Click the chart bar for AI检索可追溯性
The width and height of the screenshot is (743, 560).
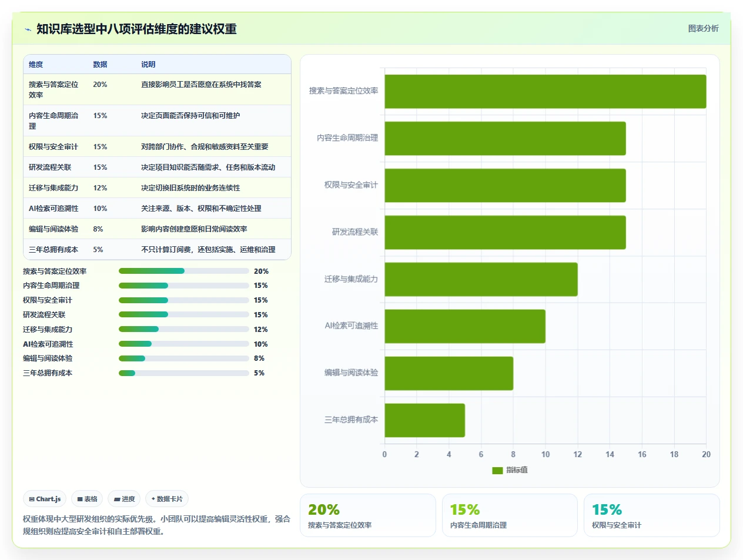pyautogui.click(x=465, y=327)
